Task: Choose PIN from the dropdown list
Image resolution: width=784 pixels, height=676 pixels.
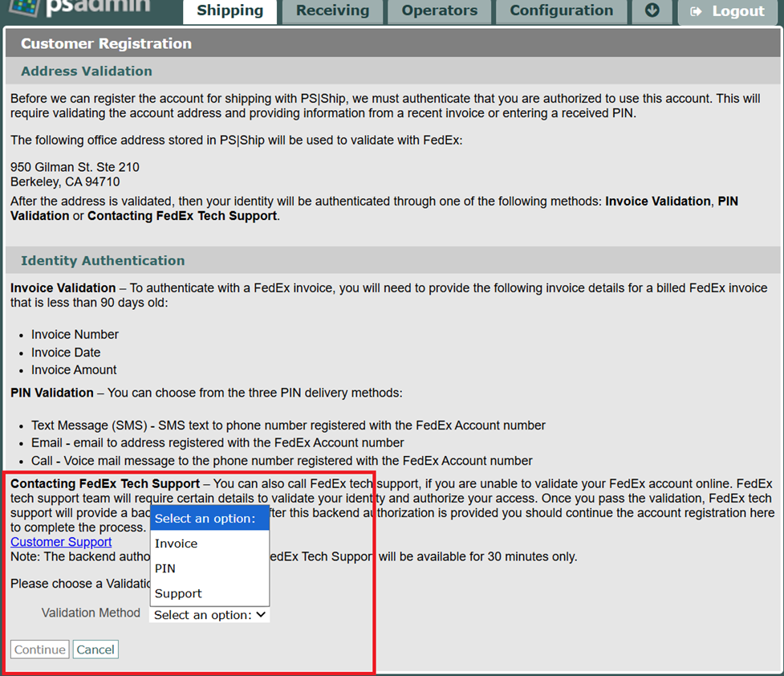Action: tap(210, 568)
